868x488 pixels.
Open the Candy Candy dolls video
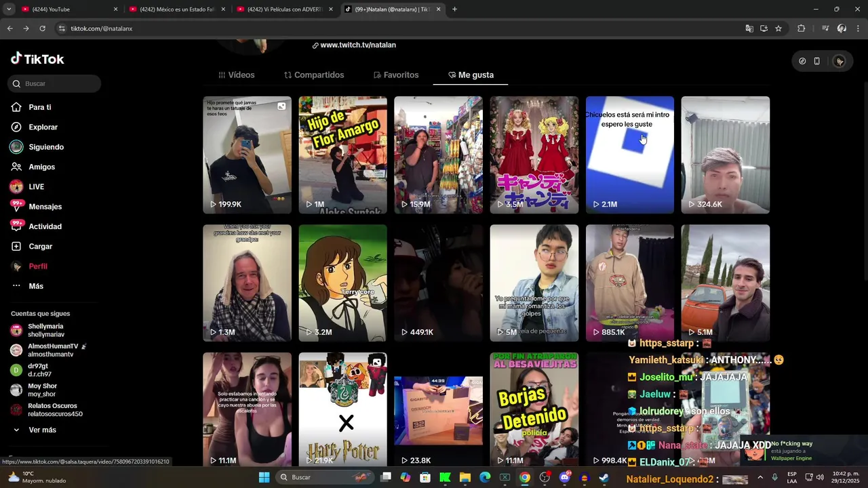click(534, 155)
